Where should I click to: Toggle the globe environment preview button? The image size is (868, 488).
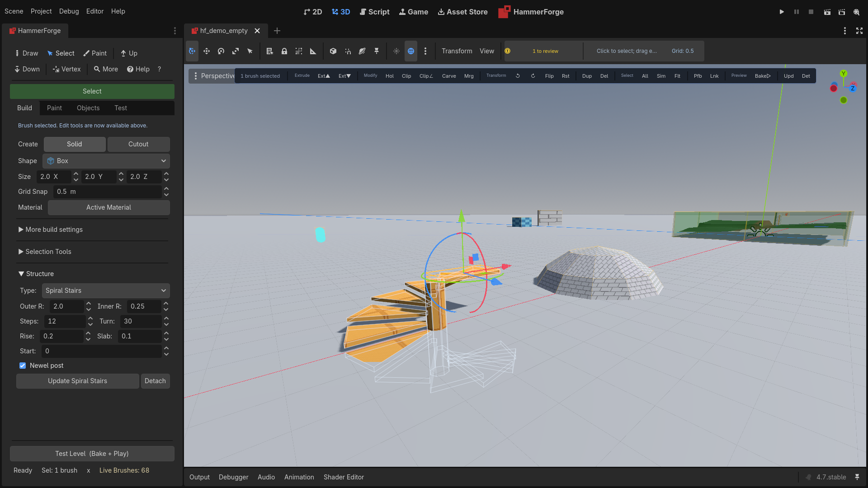(x=411, y=51)
